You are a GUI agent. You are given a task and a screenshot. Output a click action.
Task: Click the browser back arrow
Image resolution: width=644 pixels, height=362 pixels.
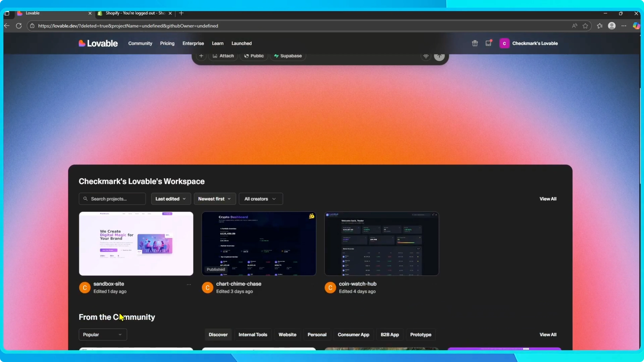7,26
